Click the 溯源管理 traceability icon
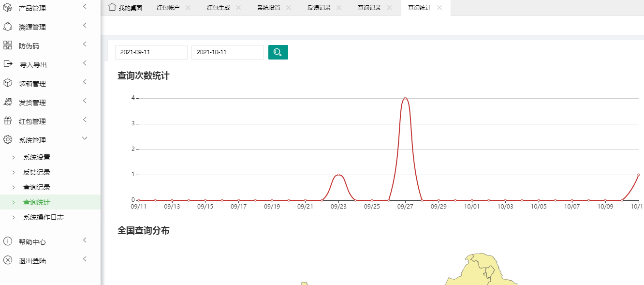This screenshot has width=644, height=285. point(8,27)
